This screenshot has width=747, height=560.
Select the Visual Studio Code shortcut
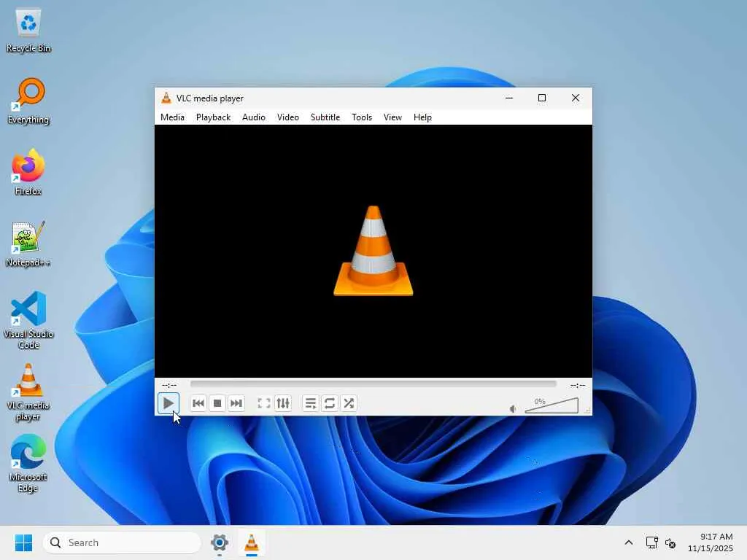pyautogui.click(x=28, y=320)
